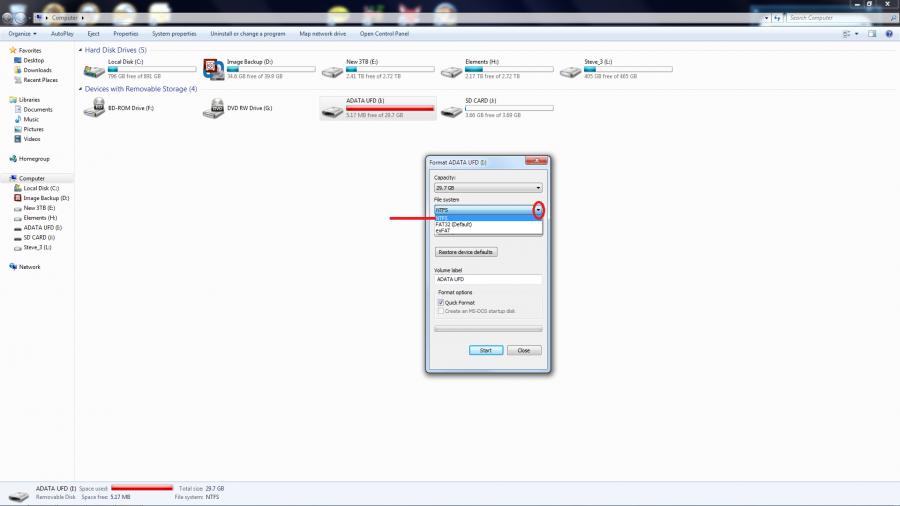Open Videos library in sidebar
The image size is (900, 506).
click(32, 139)
